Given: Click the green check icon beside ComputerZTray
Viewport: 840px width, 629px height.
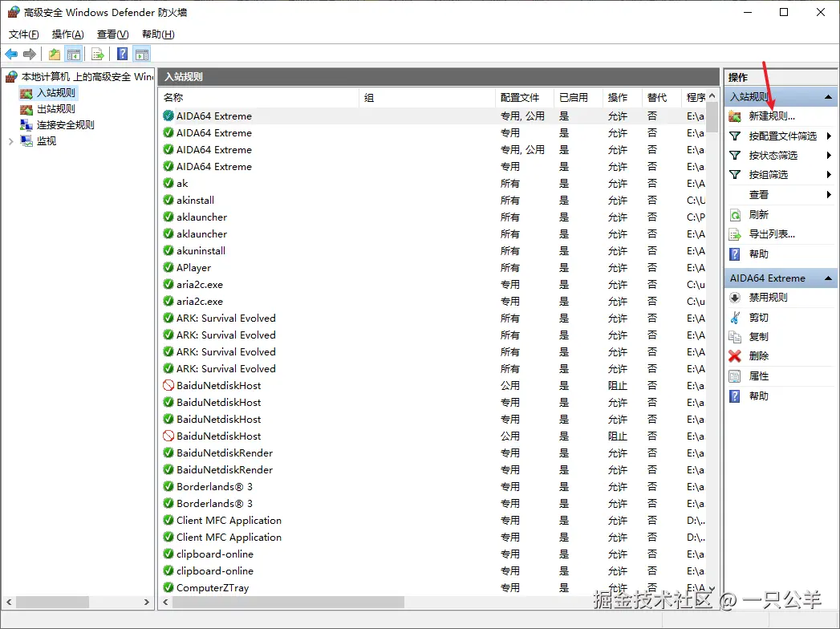Looking at the screenshot, I should click(x=168, y=587).
